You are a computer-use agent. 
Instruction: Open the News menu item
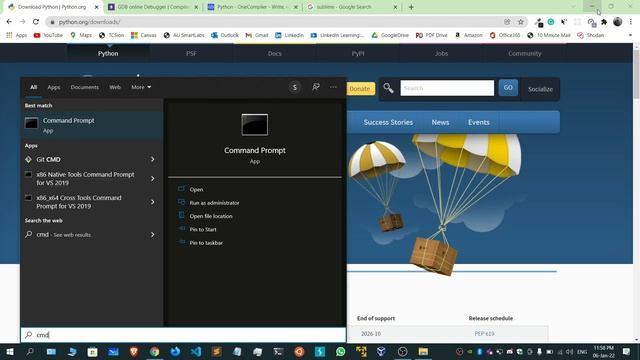[440, 122]
